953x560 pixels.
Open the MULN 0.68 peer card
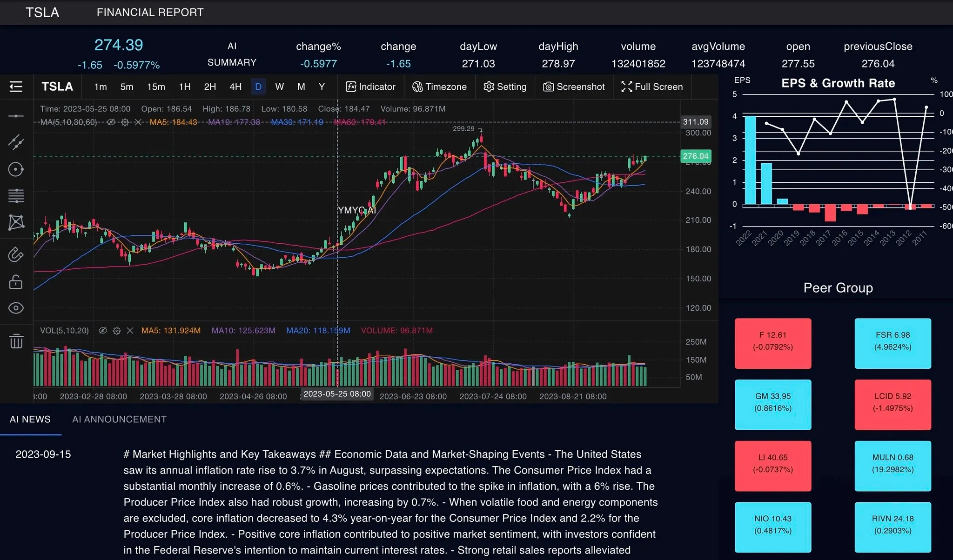click(x=893, y=466)
